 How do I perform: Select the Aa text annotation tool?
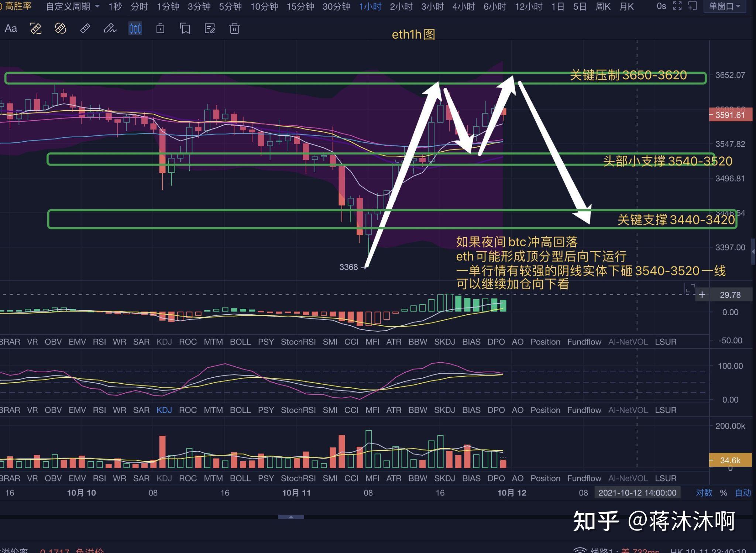pos(11,28)
